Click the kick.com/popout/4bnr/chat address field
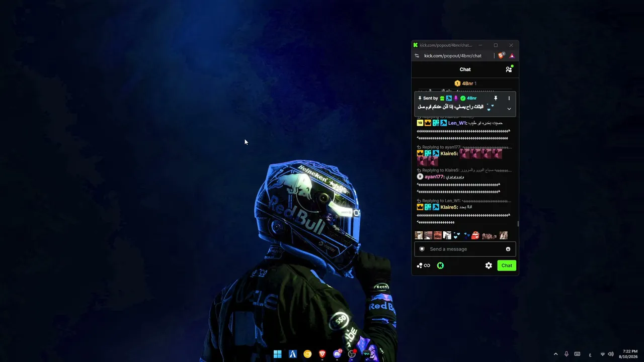This screenshot has width=644, height=362. tap(453, 56)
